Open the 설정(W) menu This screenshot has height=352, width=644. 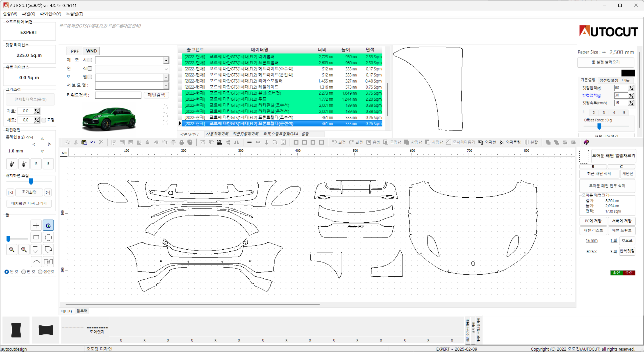pos(10,14)
